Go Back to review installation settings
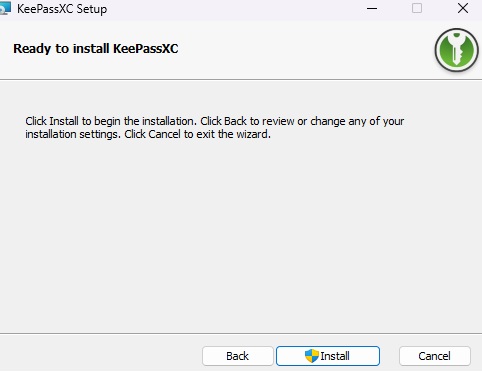 coord(237,356)
